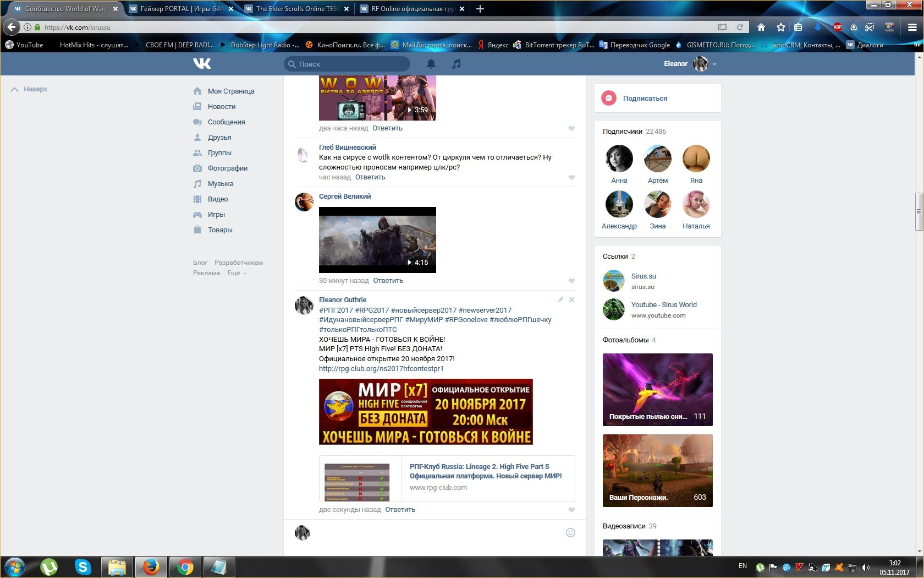Image resolution: width=924 pixels, height=578 pixels.
Task: Play Сергей Великий's 4:15 video
Action: [377, 239]
